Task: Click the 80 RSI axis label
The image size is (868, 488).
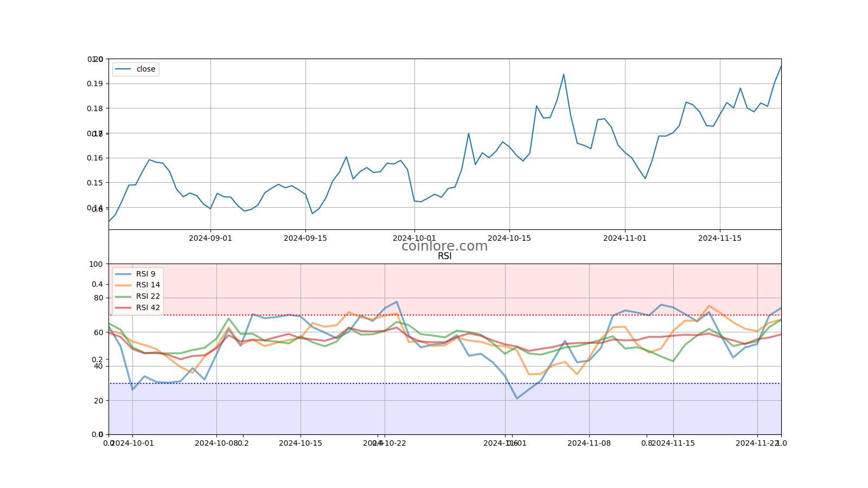Action: (98, 298)
